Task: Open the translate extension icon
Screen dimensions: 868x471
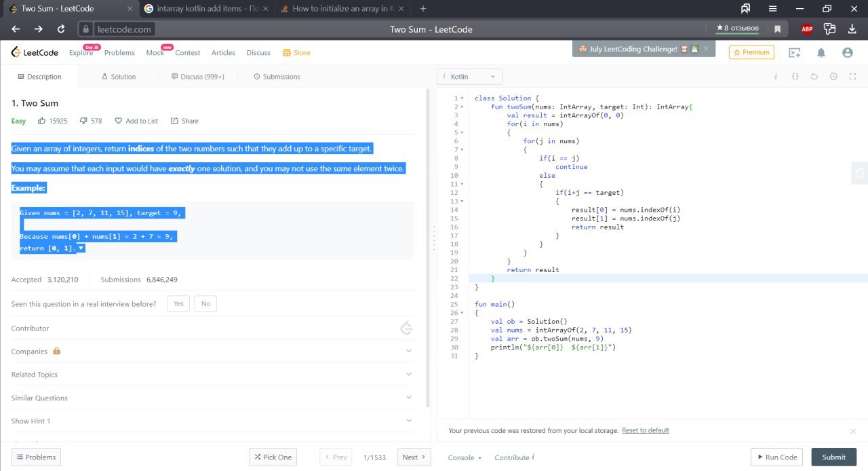Action: (x=829, y=29)
